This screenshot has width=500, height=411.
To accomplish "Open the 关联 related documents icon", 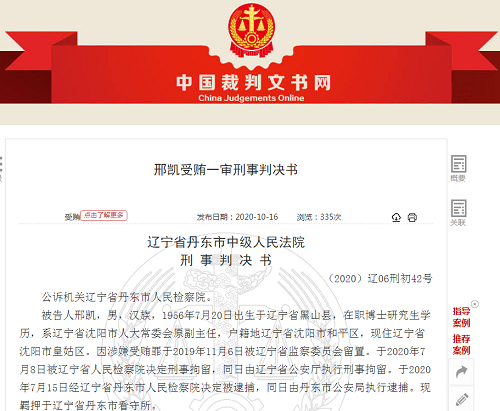I will 458,213.
